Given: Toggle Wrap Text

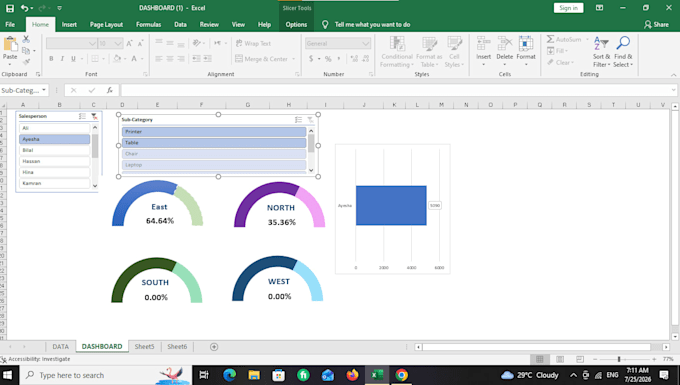Looking at the screenshot, I should click(253, 43).
